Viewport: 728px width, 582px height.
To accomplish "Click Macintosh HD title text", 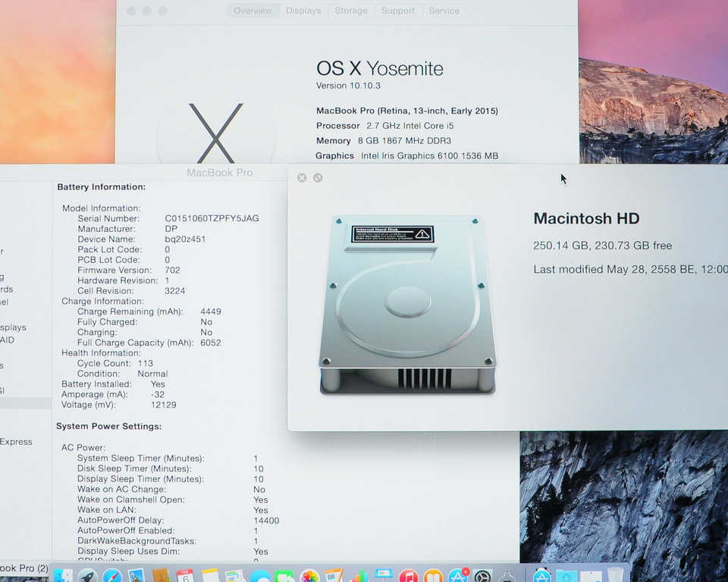I will tap(586, 218).
